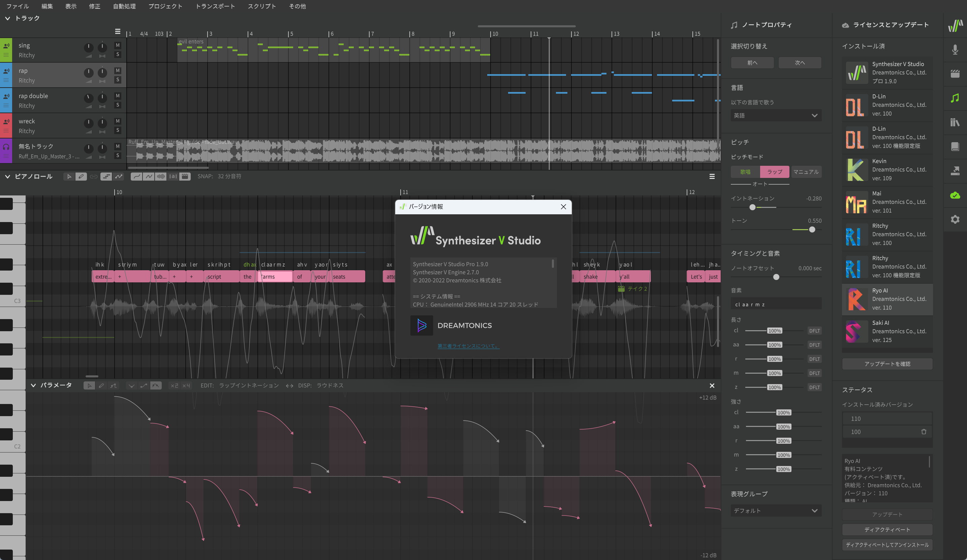This screenshot has height=560, width=967.
Task: Click アップデートを確認 button
Action: pyautogui.click(x=887, y=364)
